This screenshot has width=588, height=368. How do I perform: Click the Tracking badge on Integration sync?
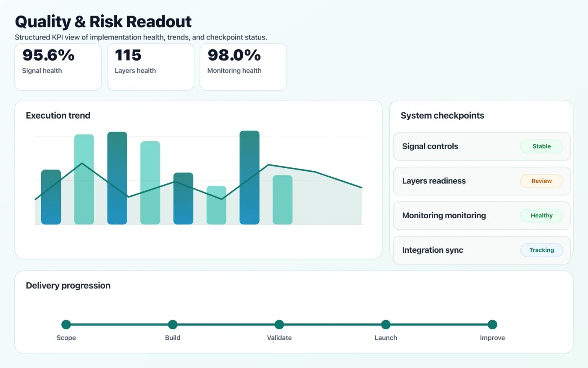[541, 250]
